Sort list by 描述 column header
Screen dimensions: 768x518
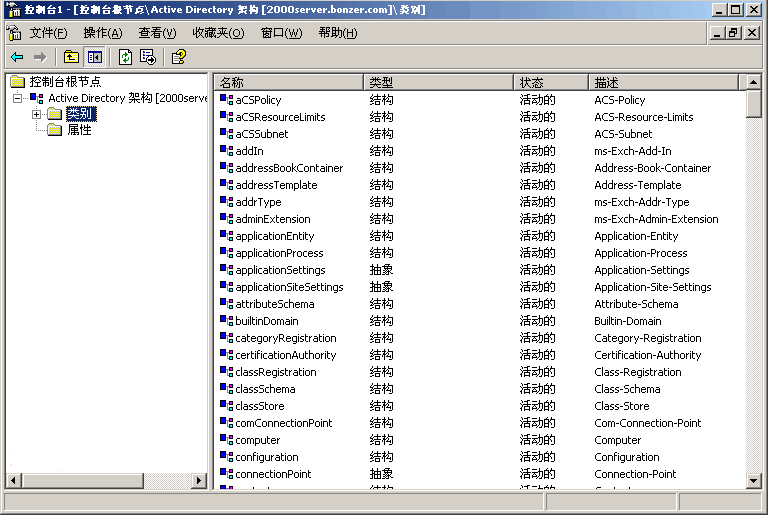coord(664,82)
